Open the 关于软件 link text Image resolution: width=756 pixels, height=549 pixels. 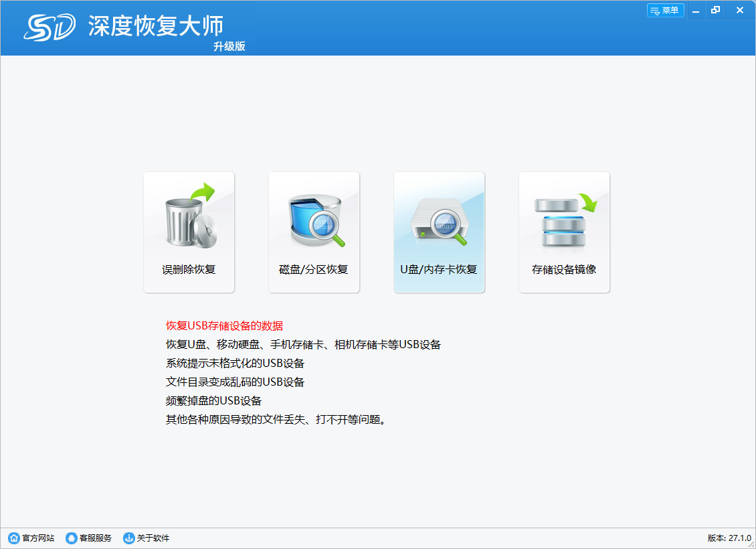coord(153,538)
